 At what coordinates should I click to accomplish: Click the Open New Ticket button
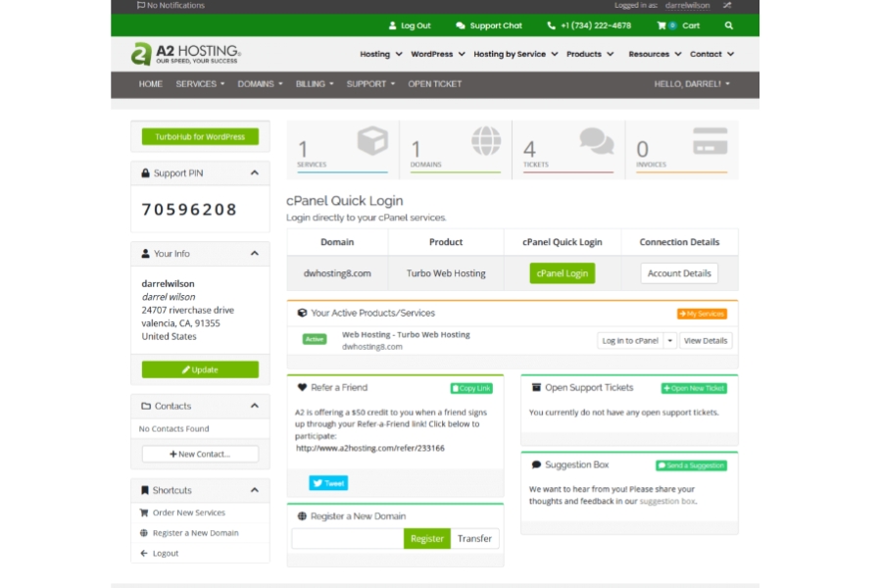click(694, 388)
